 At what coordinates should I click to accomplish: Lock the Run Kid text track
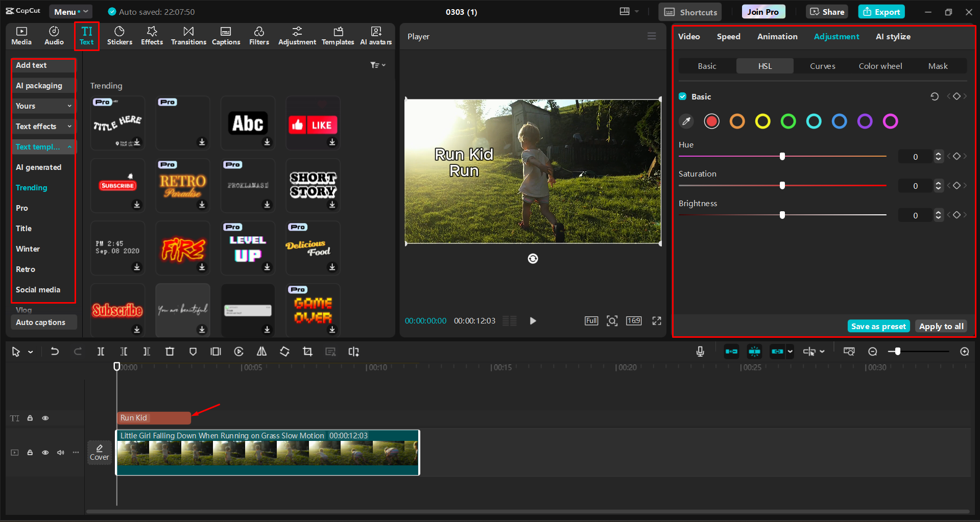30,417
